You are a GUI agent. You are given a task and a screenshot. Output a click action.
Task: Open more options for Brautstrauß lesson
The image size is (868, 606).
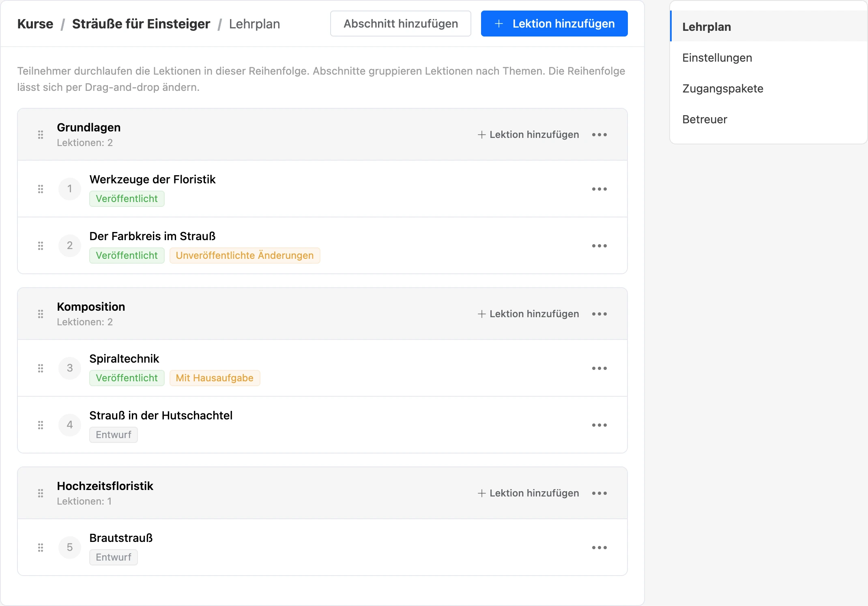(599, 548)
